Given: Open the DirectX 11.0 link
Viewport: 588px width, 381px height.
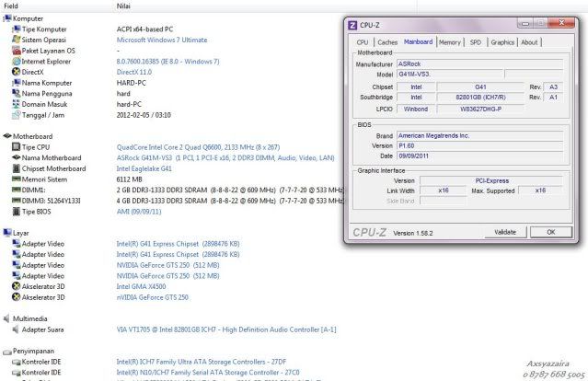Looking at the screenshot, I should (134, 72).
